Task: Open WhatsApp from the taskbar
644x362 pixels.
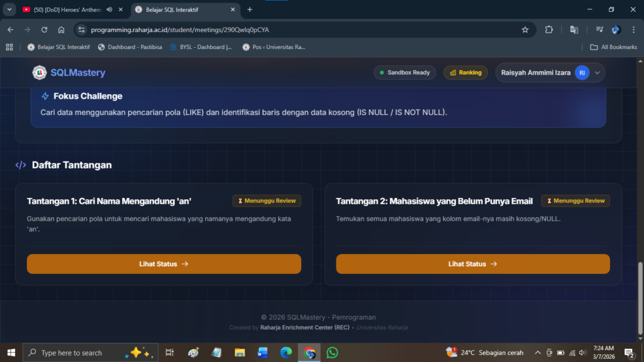Action: point(332,353)
